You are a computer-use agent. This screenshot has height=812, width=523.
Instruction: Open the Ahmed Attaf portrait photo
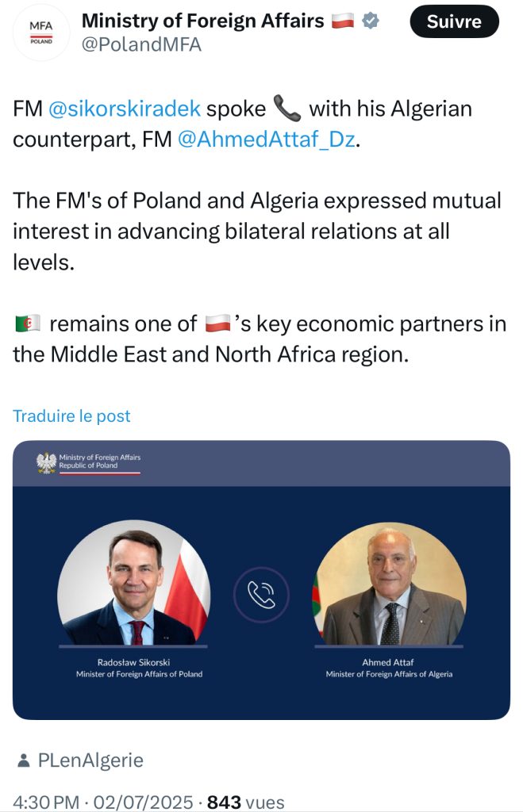(390, 584)
